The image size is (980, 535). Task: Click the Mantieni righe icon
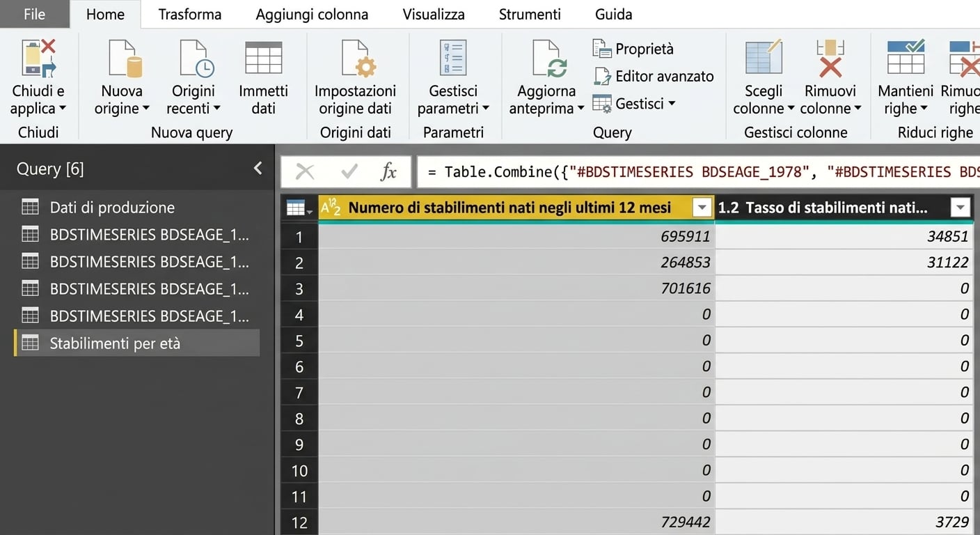[906, 57]
